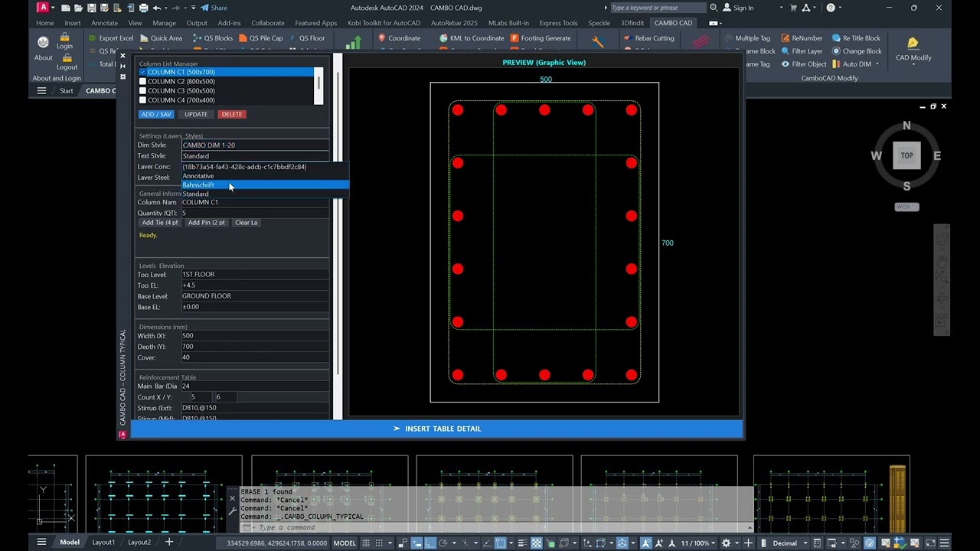Open the About info icon
Viewport: 980px width, 551px height.
point(44,42)
